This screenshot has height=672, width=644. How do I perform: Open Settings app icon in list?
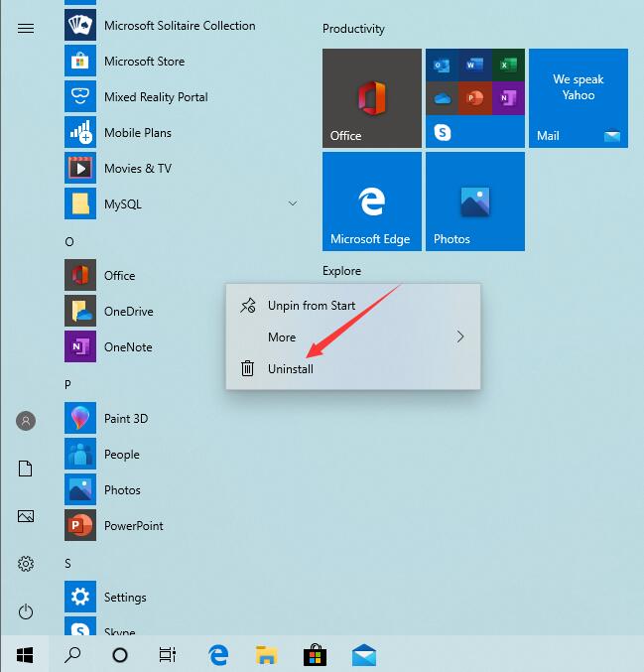tap(80, 597)
